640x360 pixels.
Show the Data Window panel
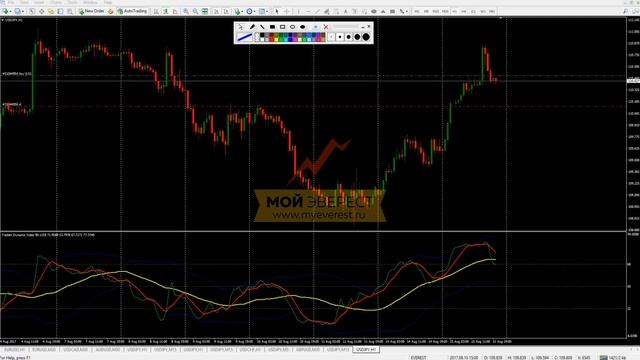click(41, 11)
